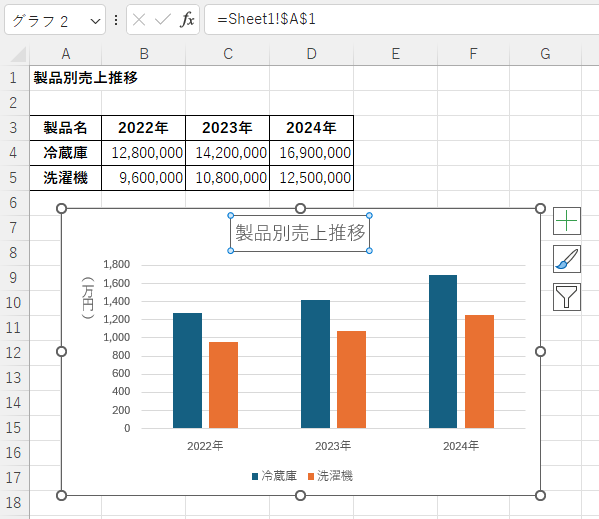Expand the Name Box dropdown arrow

click(x=95, y=21)
